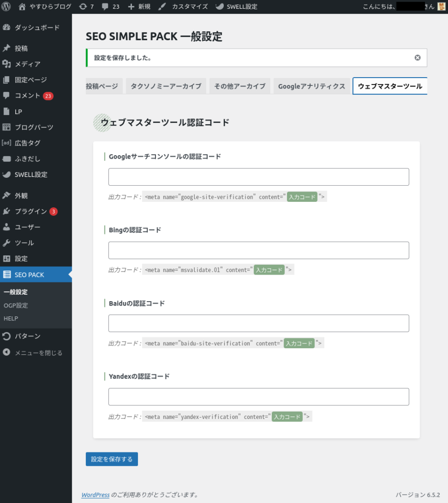Focus the Bing verification code input
The width and height of the screenshot is (448, 503).
tap(259, 250)
